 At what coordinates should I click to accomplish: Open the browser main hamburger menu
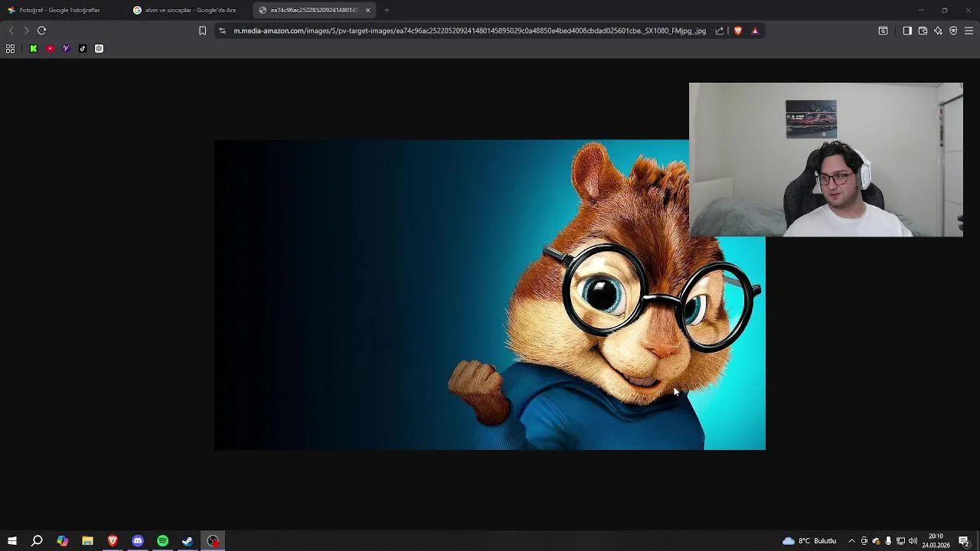coord(969,31)
